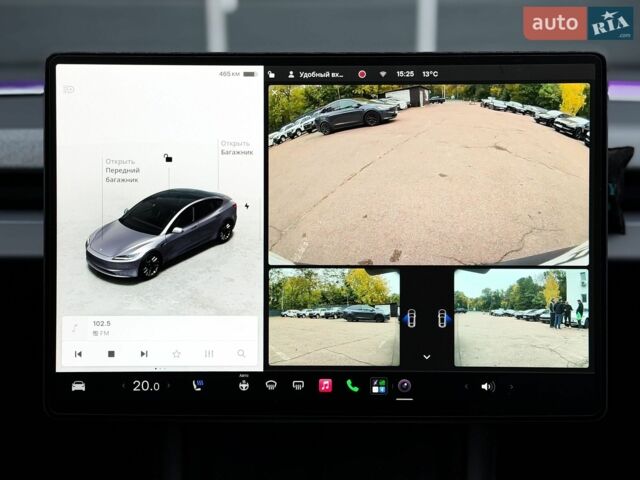The height and width of the screenshot is (480, 640).
Task: Stop the radio playback
Action: (x=111, y=354)
